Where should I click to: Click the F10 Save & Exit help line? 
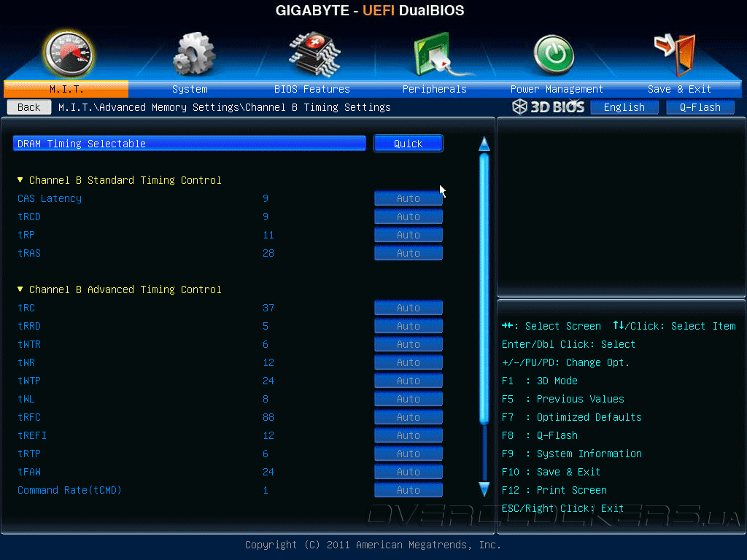tap(551, 472)
